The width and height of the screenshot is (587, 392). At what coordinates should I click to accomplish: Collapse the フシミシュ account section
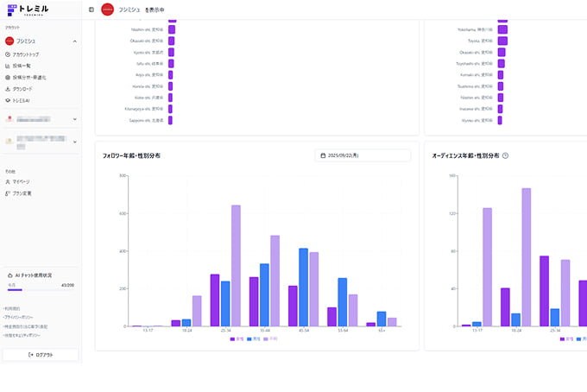pyautogui.click(x=74, y=41)
